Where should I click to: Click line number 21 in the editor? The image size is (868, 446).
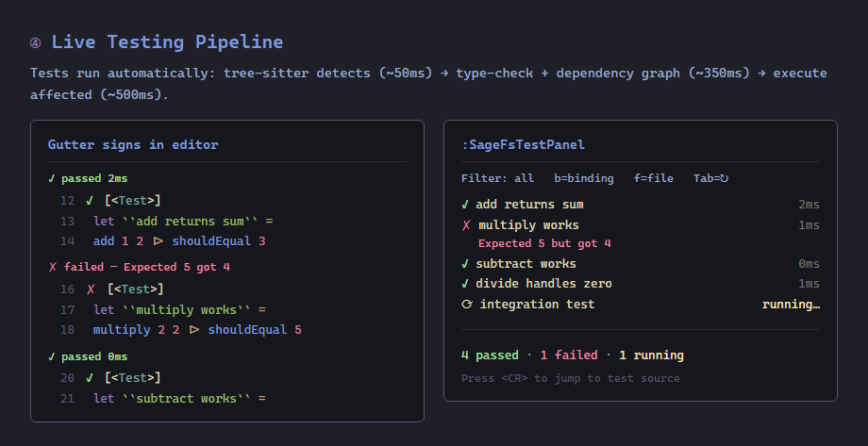(67, 399)
